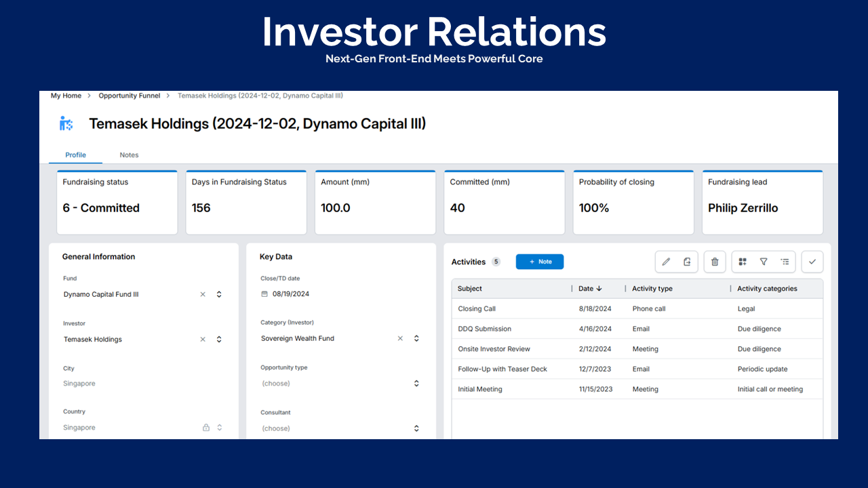Viewport: 868px width, 488px height.
Task: Navigate to Opportunity Funnel breadcrumb
Action: click(129, 96)
